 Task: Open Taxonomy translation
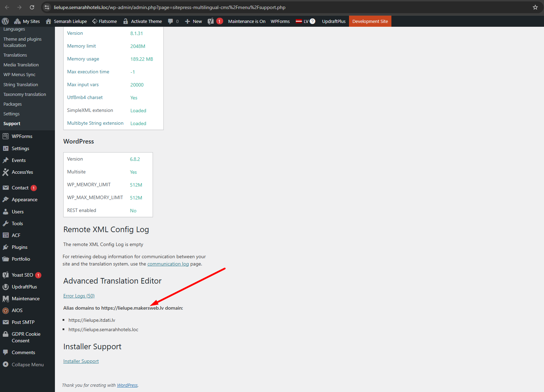pyautogui.click(x=25, y=94)
